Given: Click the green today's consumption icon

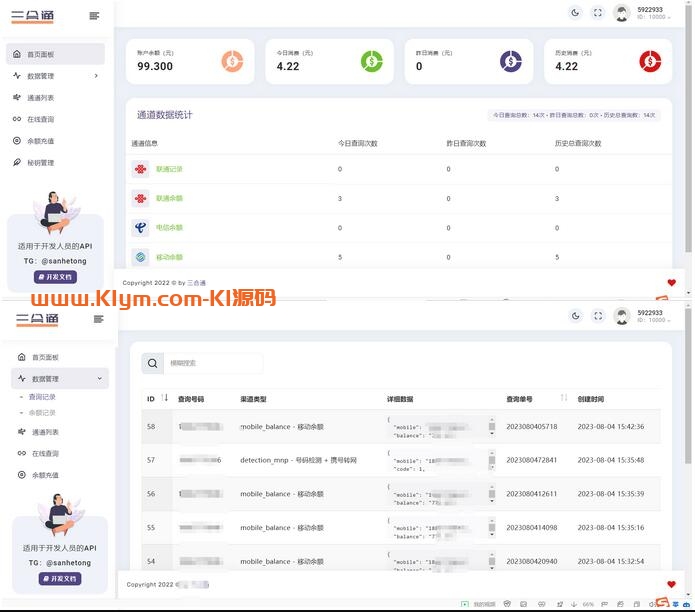Looking at the screenshot, I should pos(371,61).
